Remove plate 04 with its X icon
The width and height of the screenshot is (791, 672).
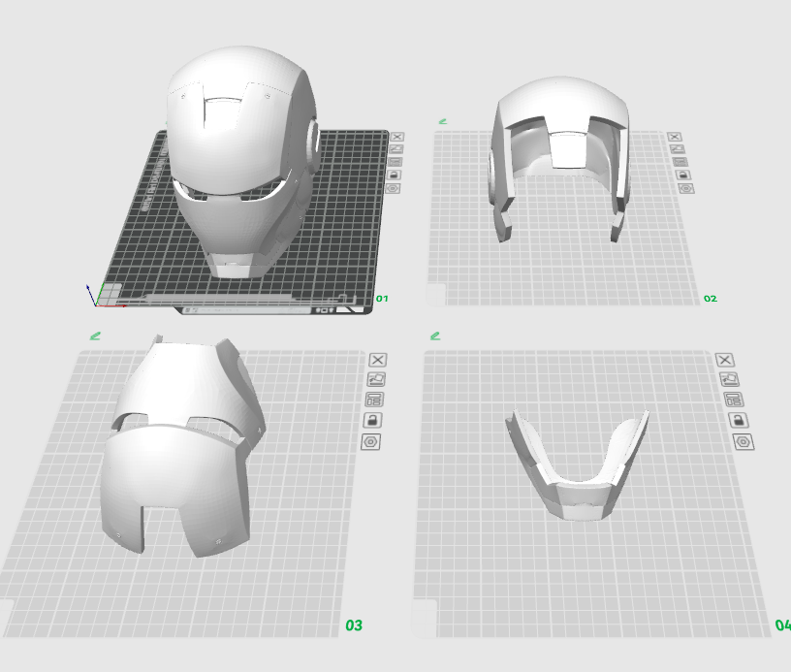click(725, 360)
